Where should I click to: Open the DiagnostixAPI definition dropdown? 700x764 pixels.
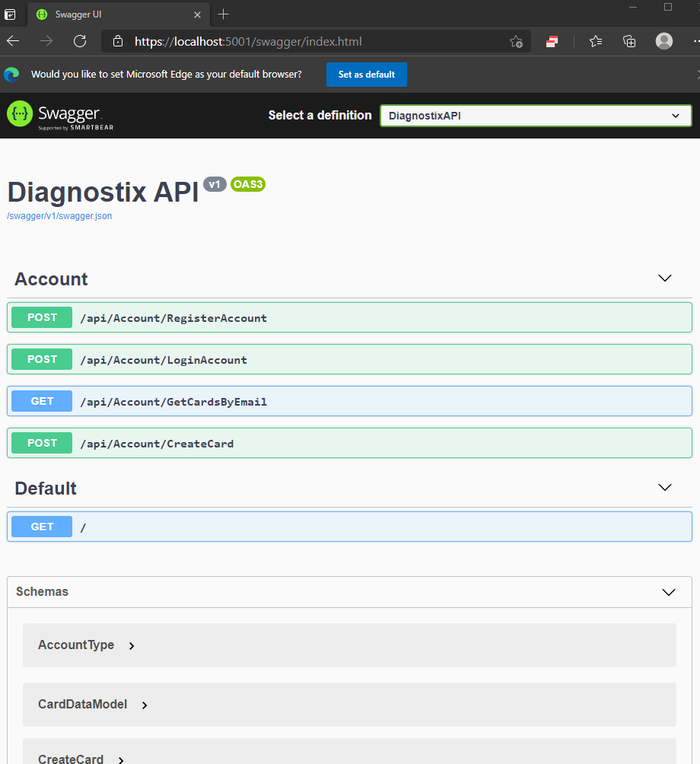536,116
